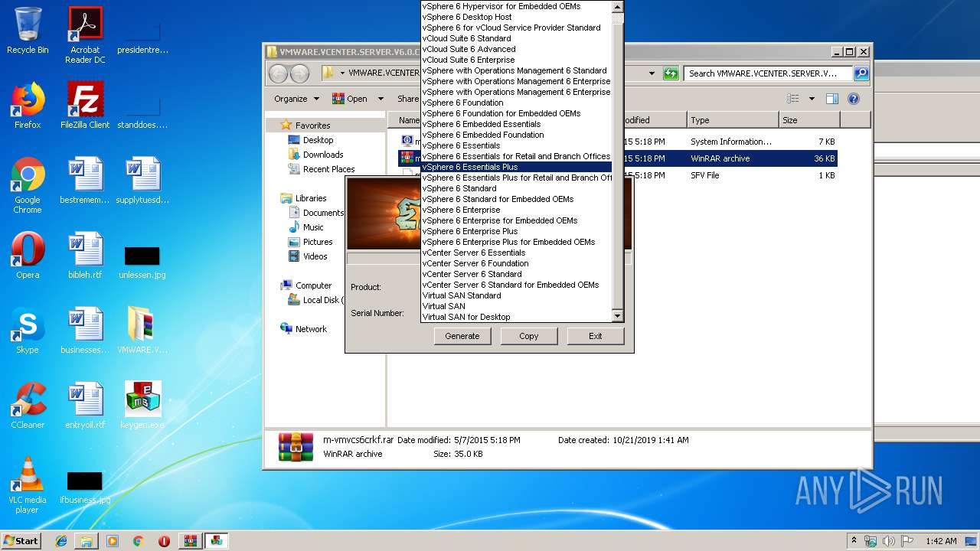Click the Opera icon in the taskbar
Image resolution: width=980 pixels, height=551 pixels.
point(164,541)
